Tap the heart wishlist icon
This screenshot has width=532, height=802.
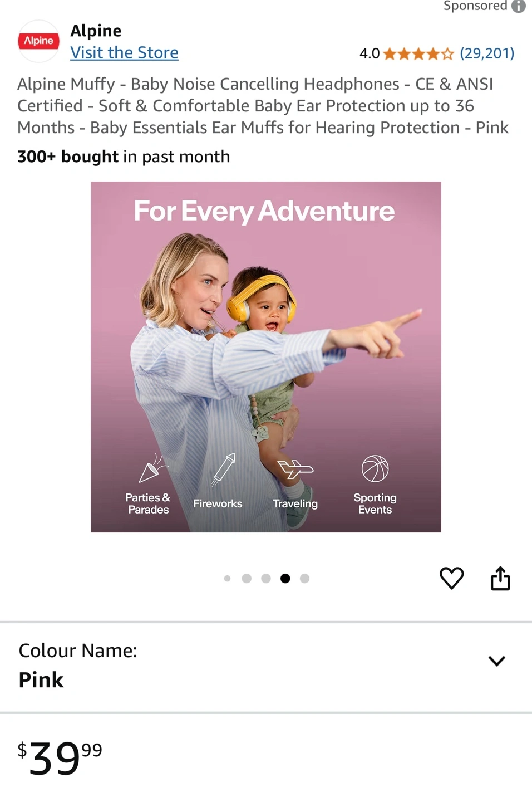pyautogui.click(x=451, y=578)
